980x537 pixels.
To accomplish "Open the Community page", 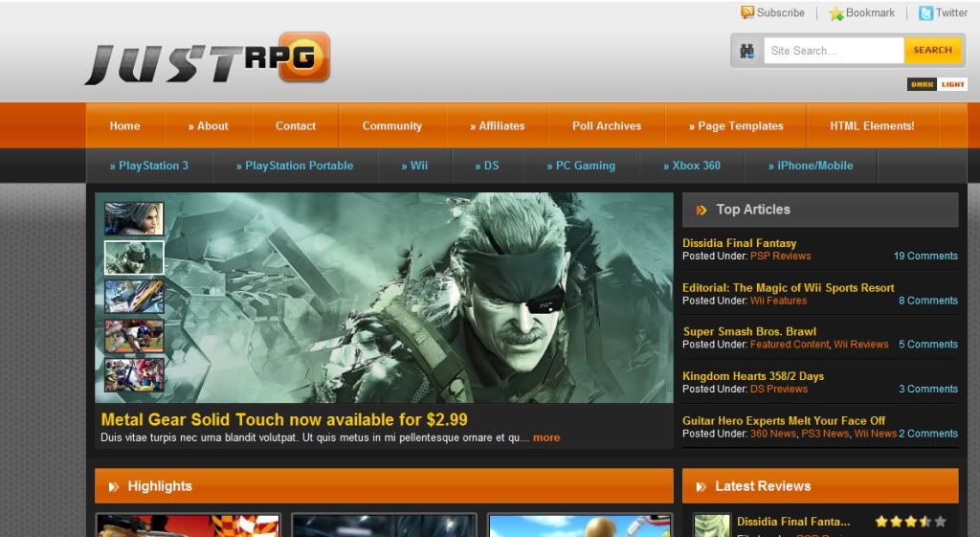I will click(392, 125).
